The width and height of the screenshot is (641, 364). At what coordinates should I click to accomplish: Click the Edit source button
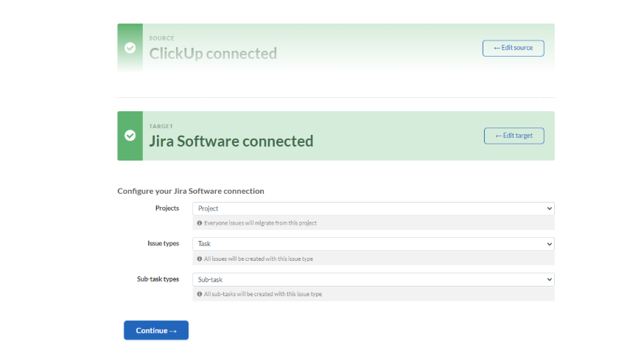click(x=513, y=48)
